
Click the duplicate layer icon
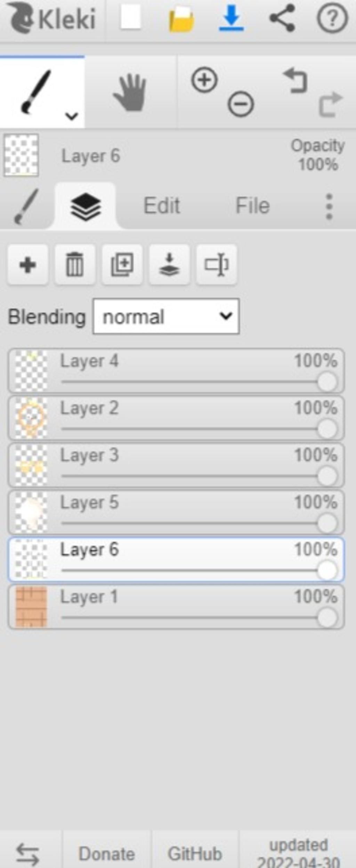pos(122,265)
